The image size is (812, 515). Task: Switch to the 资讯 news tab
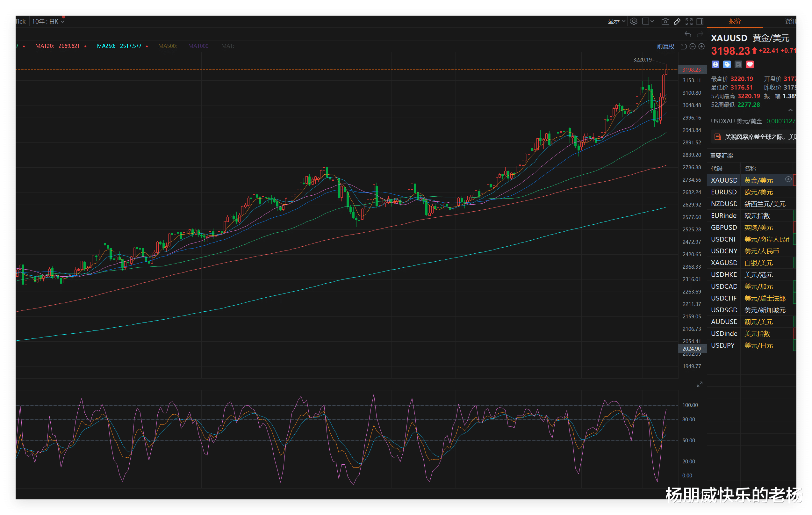click(x=790, y=21)
